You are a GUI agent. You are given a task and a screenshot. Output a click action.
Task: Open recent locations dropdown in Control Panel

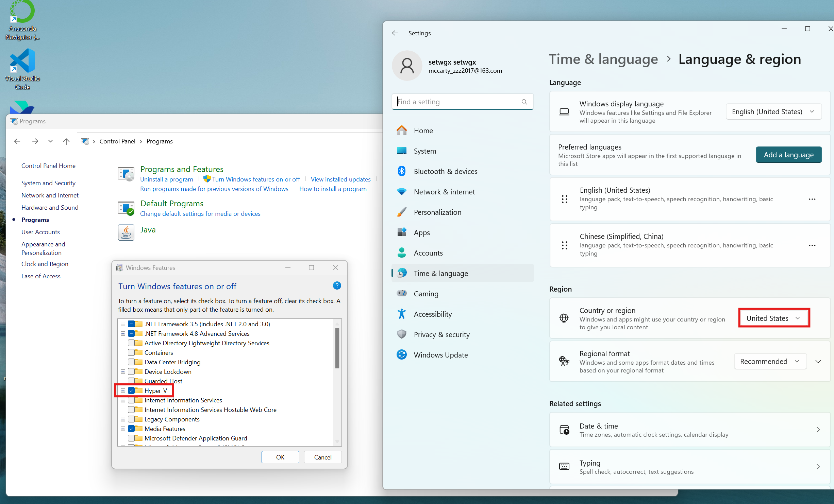click(x=50, y=141)
